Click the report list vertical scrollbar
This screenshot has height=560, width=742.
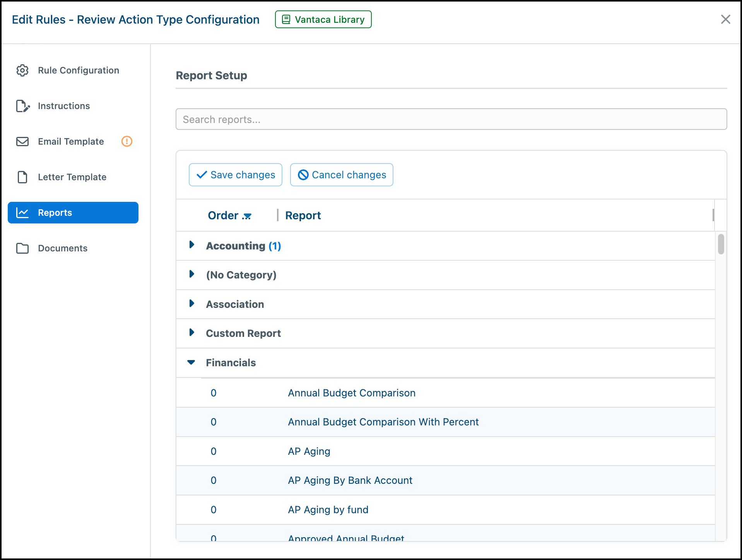(x=721, y=244)
